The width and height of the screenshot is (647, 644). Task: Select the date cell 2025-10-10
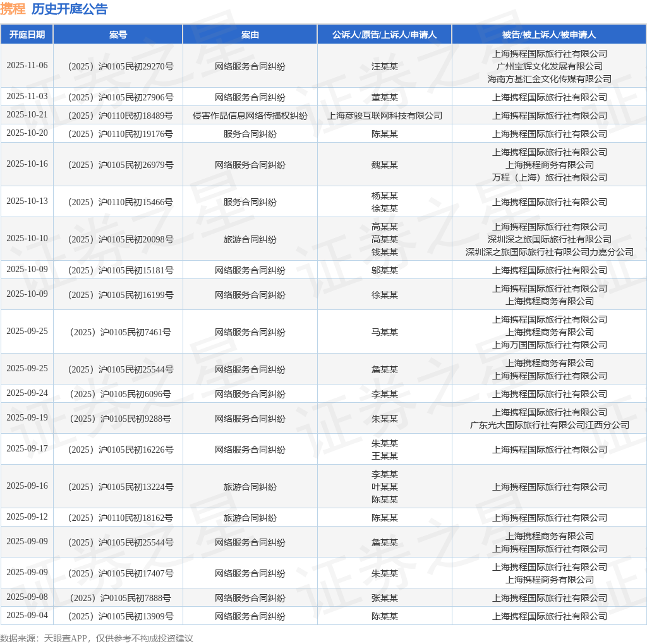pos(27,239)
